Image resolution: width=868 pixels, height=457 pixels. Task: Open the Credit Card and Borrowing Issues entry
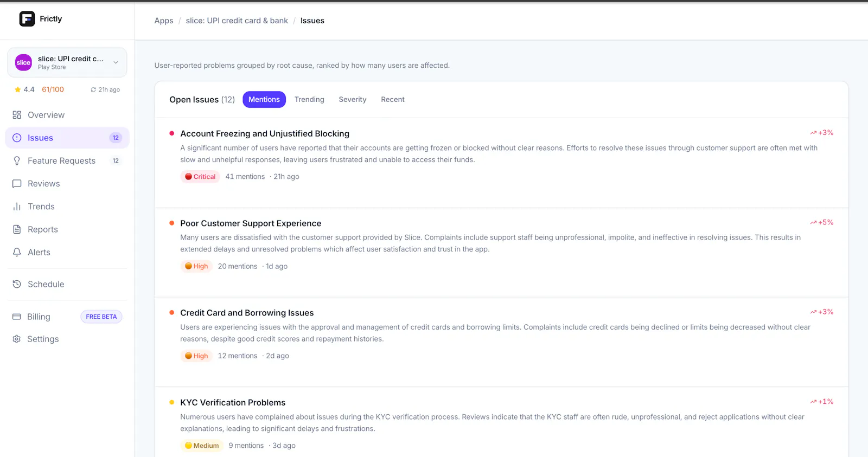coord(247,313)
